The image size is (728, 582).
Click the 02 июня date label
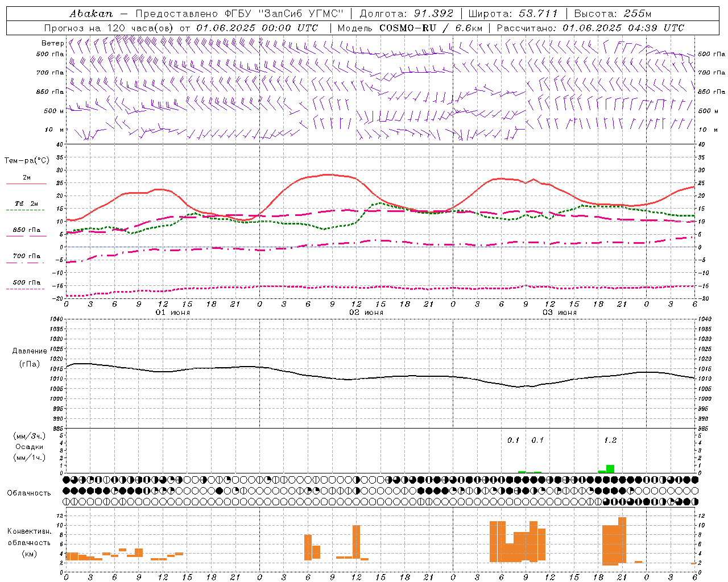tap(366, 313)
